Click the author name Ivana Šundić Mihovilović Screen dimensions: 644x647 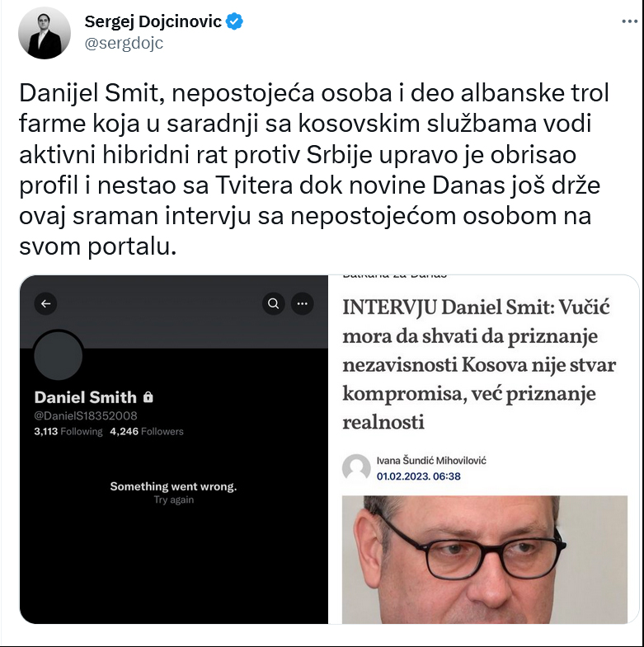coord(431,461)
